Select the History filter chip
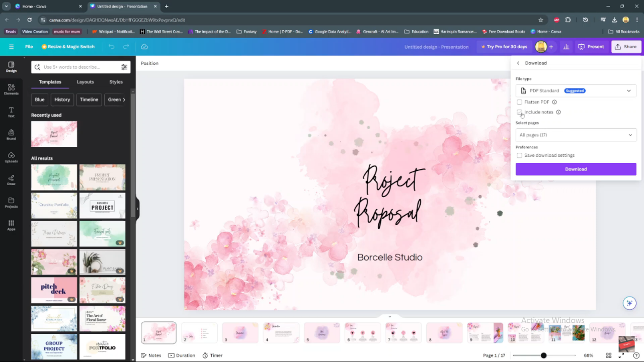 coord(62,100)
